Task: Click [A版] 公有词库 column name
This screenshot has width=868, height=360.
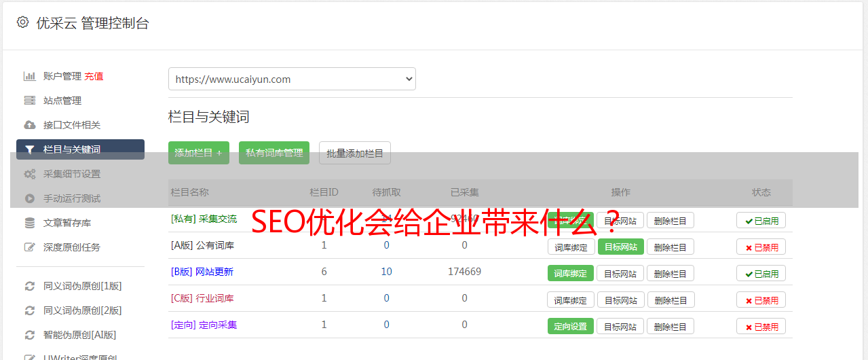Action: 202,245
